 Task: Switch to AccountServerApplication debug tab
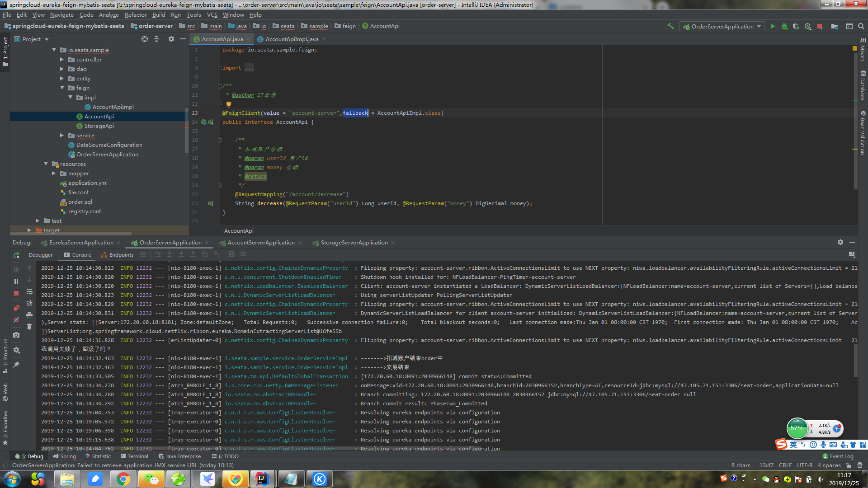point(261,242)
